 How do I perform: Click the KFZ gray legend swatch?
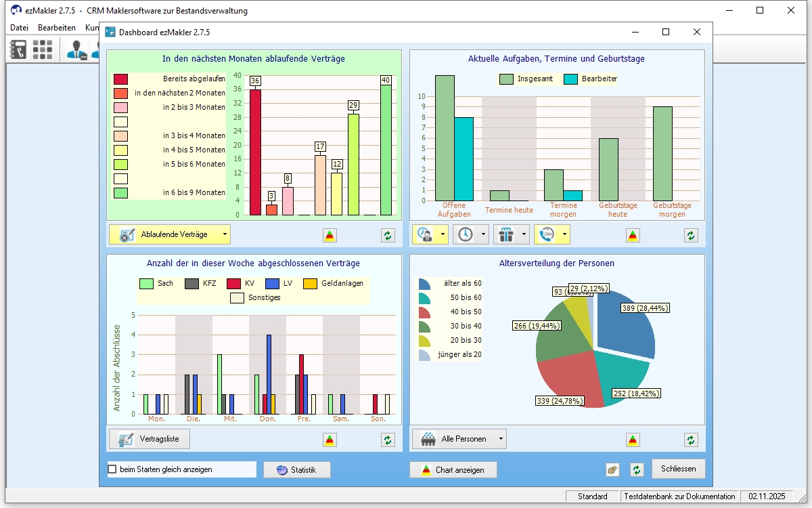[x=191, y=284]
